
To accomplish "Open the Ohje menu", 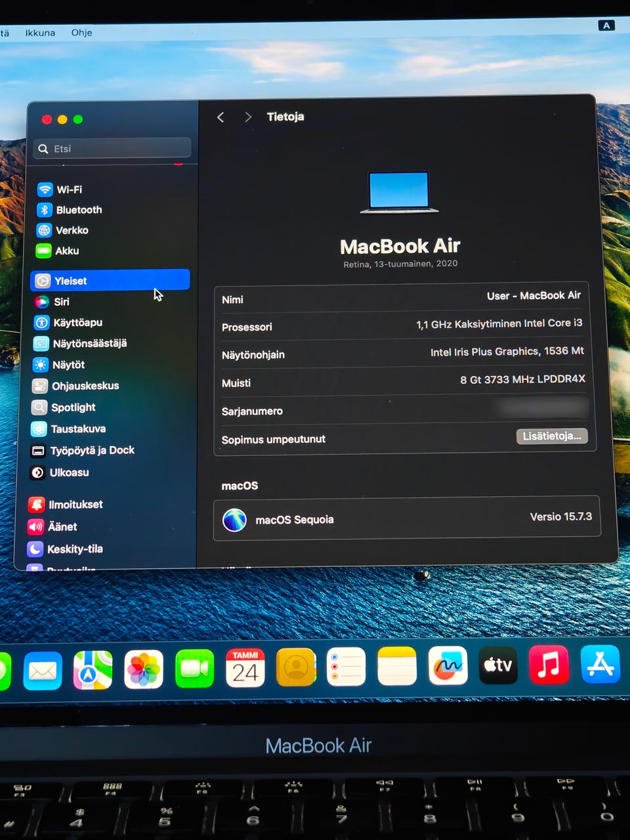I will coord(82,32).
